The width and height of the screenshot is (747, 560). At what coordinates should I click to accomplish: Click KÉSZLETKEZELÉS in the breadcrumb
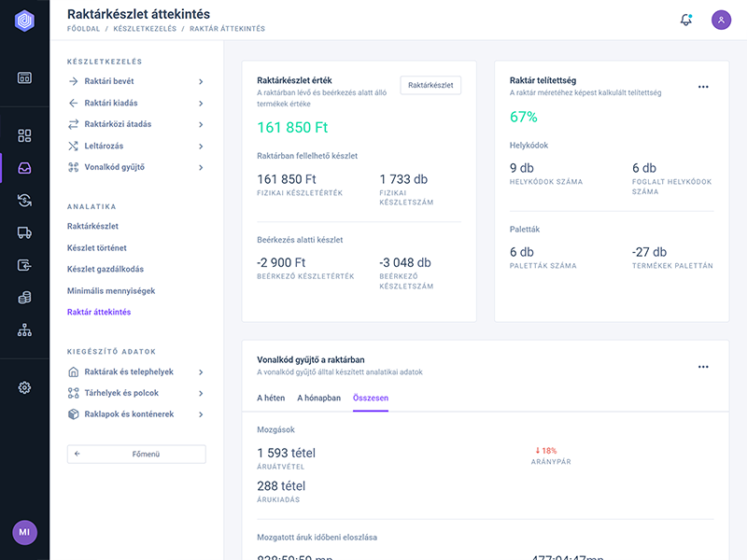click(145, 29)
